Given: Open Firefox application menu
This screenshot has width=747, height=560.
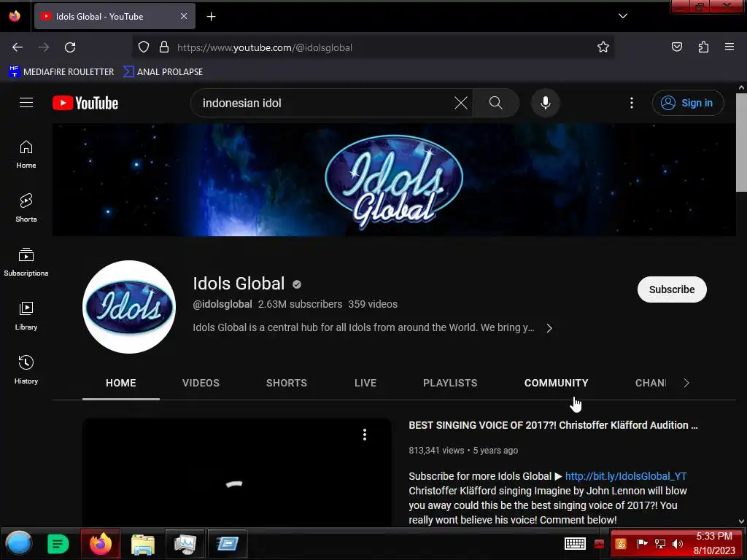Looking at the screenshot, I should [x=729, y=47].
